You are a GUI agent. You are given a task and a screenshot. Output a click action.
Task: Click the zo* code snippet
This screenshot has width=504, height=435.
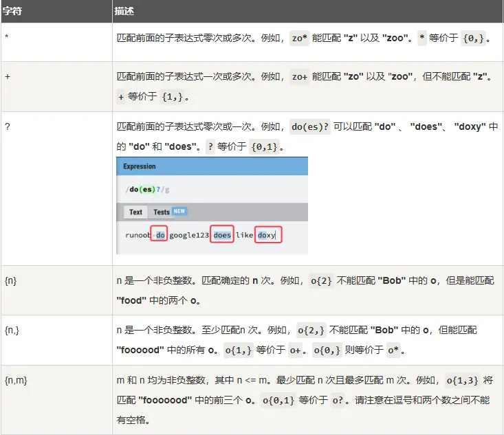[299, 38]
